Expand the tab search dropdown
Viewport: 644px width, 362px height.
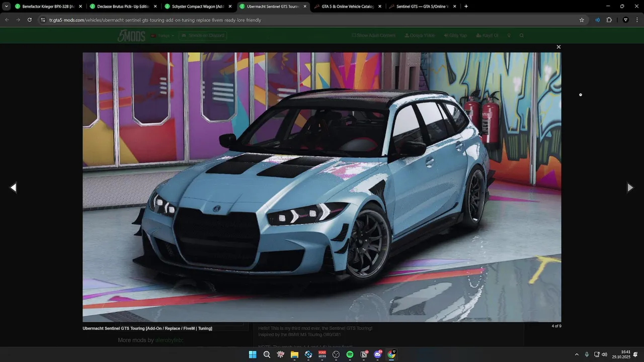pyautogui.click(x=6, y=7)
